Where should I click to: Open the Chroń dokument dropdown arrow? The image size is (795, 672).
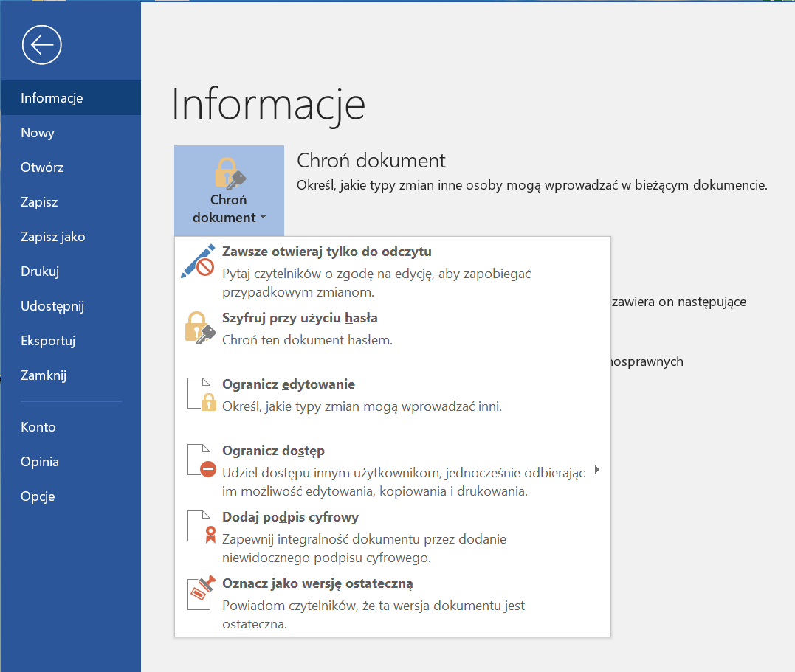coord(263,217)
